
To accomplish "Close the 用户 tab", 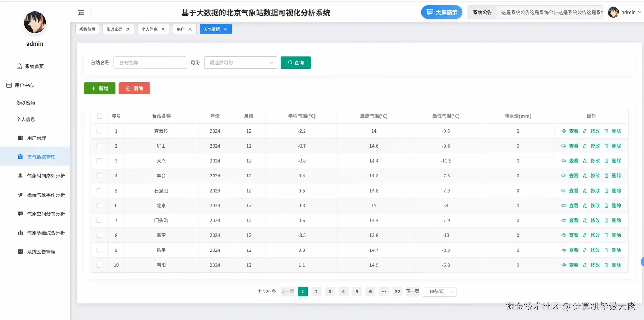I will [x=190, y=29].
